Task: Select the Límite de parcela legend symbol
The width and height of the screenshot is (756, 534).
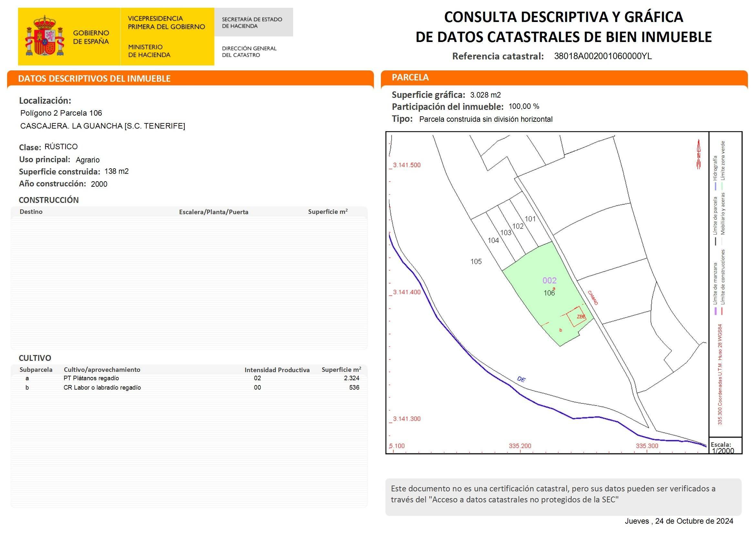Action: (x=716, y=241)
